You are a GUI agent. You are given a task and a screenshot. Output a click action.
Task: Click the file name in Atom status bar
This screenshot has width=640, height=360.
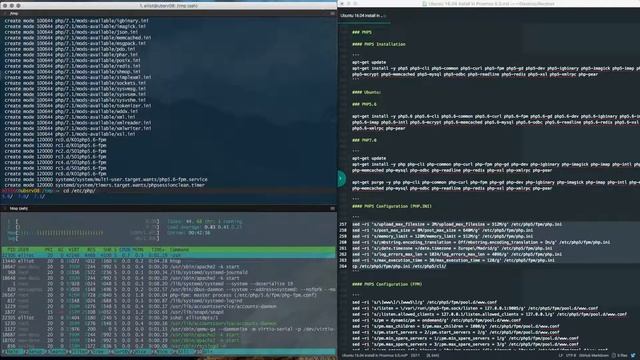point(375,356)
